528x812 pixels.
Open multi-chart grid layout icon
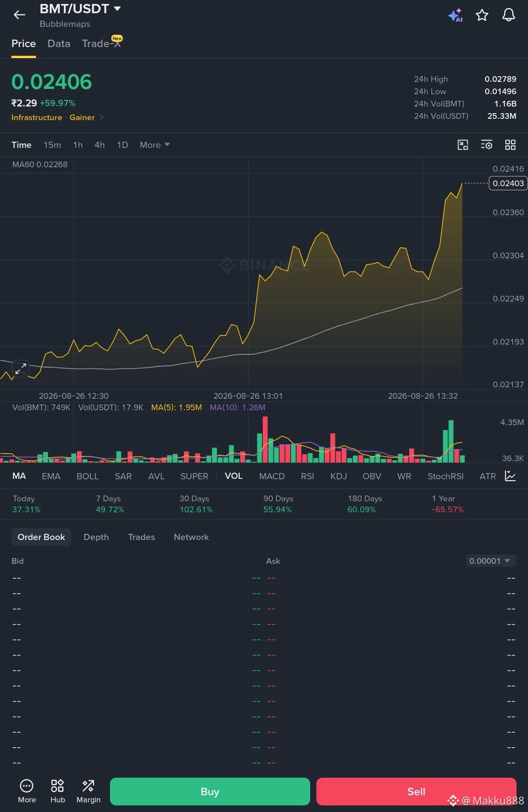point(510,145)
